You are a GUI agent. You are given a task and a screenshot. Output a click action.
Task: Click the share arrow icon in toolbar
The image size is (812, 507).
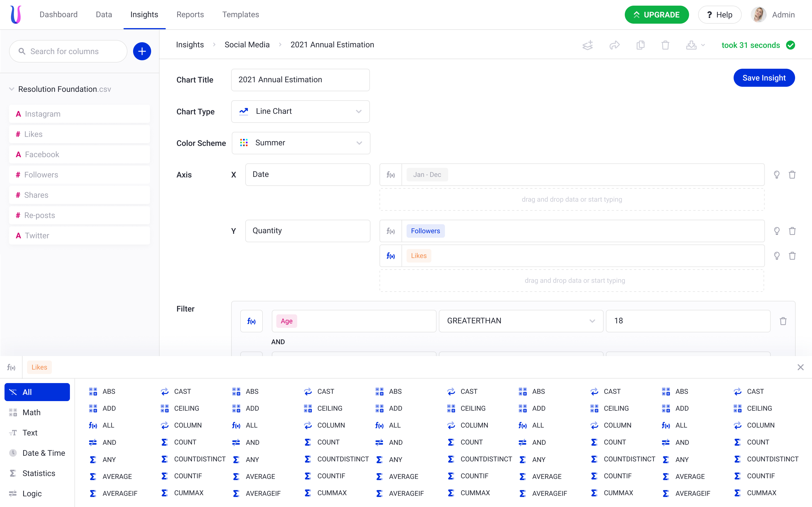pyautogui.click(x=614, y=45)
